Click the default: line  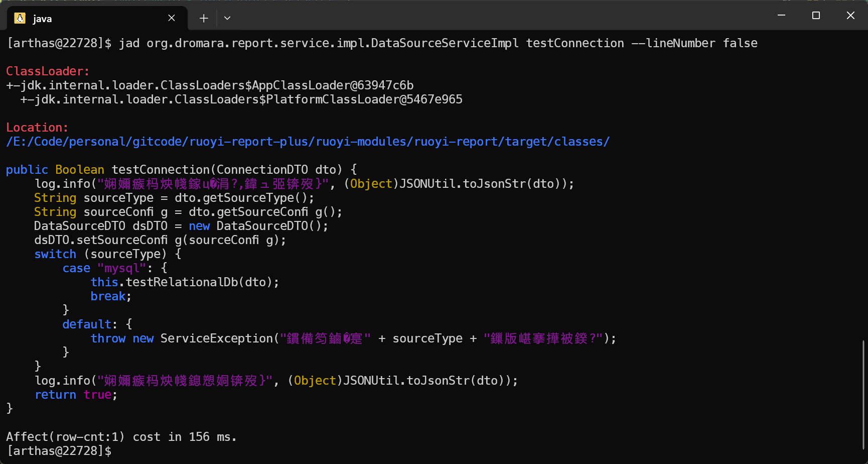[97, 324]
